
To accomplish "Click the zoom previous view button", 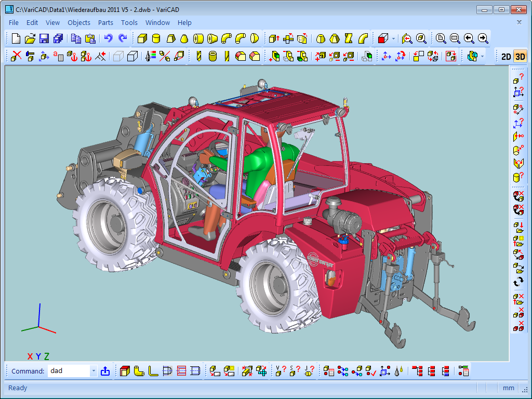I will [x=469, y=38].
